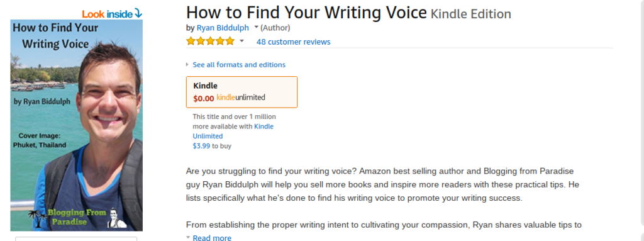Image resolution: width=644 pixels, height=241 pixels.
Task: Open author dropdown arrow next to Ryan Biddulph
Action: (x=257, y=28)
